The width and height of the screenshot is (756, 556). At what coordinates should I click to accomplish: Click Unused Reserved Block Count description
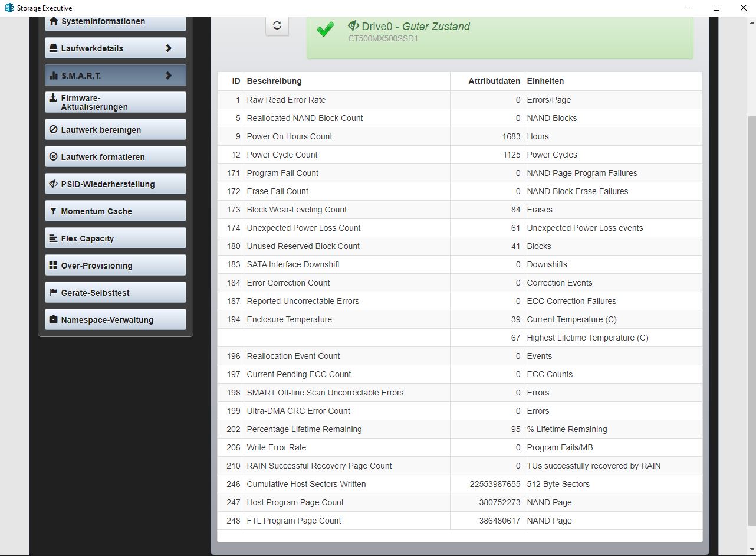click(303, 246)
